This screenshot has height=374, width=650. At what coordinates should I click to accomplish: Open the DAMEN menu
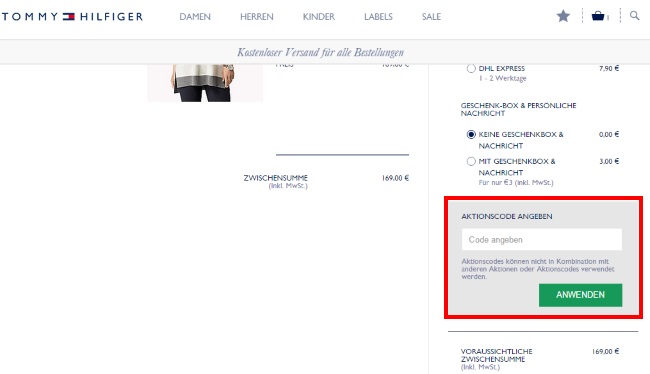point(195,17)
